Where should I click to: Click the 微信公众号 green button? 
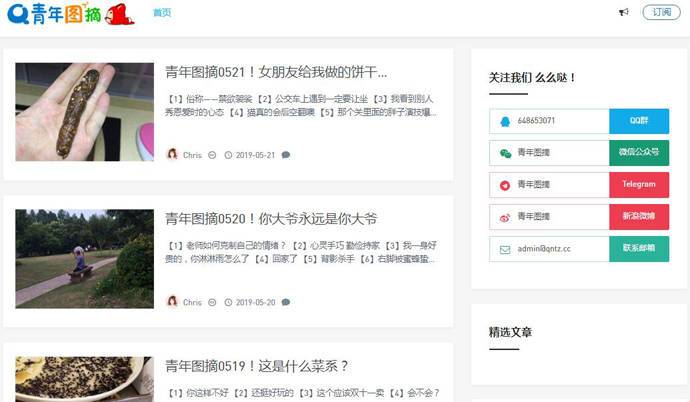coord(639,153)
